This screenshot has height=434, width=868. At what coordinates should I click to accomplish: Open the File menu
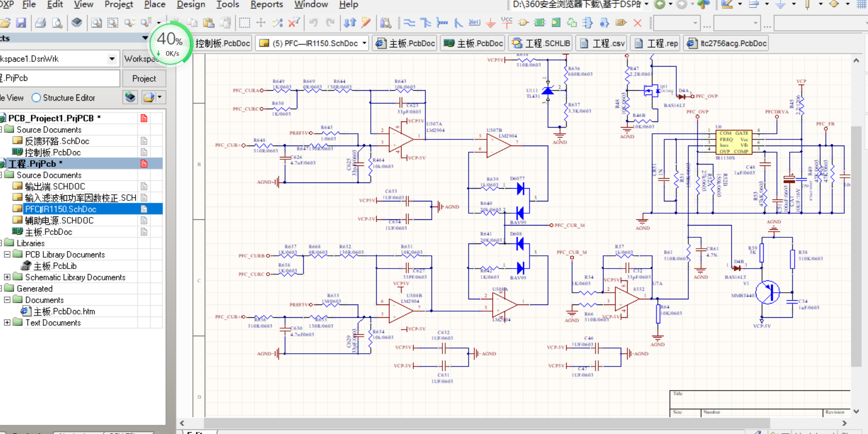pos(29,4)
